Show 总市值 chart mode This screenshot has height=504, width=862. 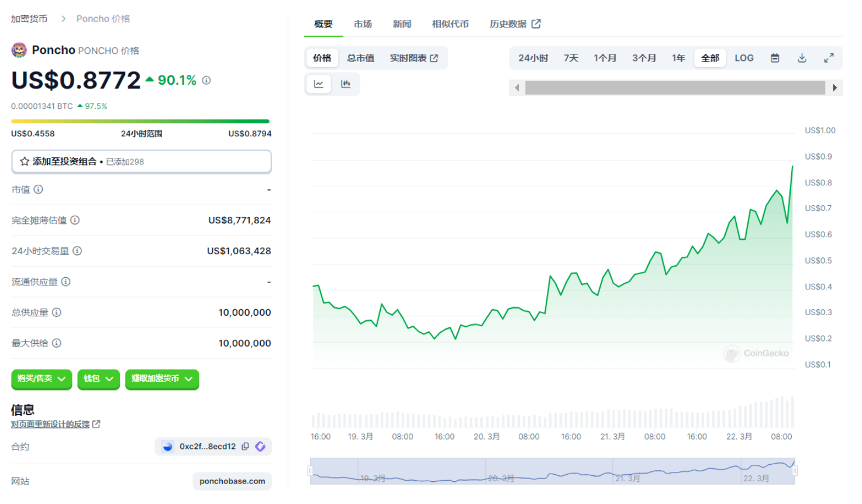point(361,58)
